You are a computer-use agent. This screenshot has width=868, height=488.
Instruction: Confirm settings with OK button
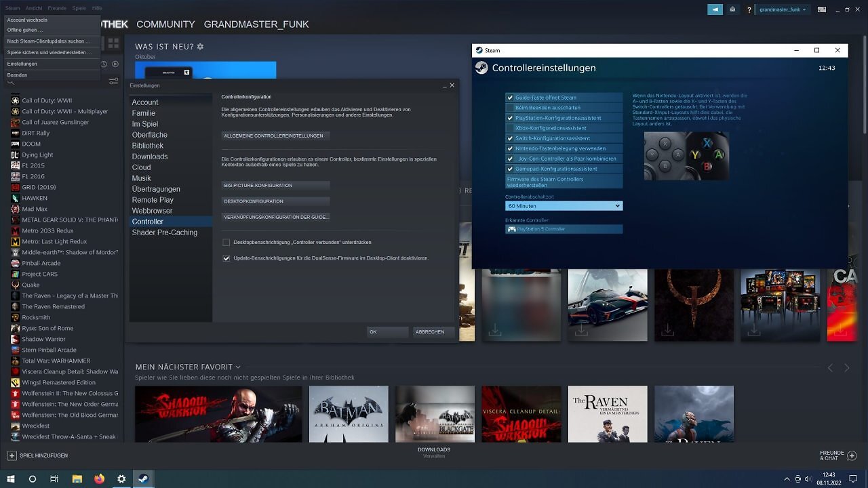pos(387,331)
